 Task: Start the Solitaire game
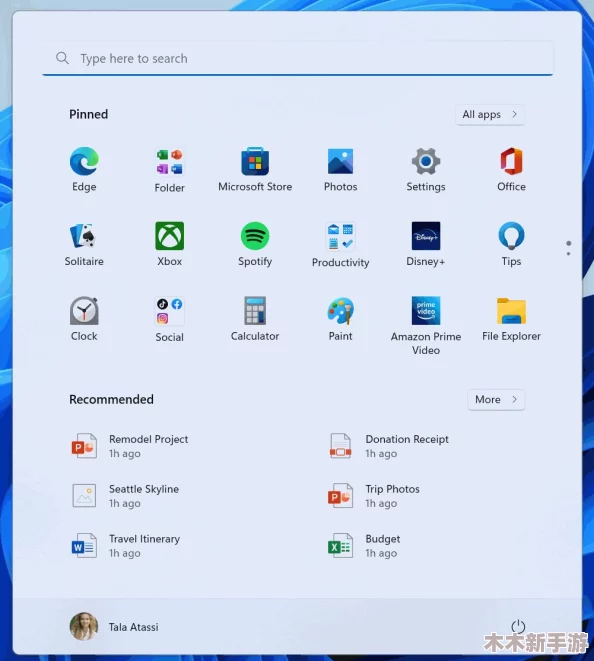click(84, 236)
